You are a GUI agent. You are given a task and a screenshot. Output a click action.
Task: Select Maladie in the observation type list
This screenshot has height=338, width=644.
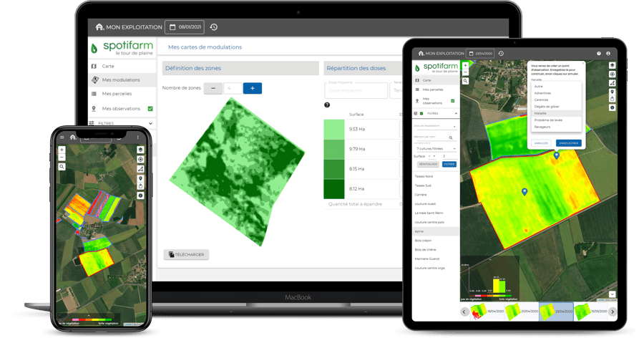click(x=556, y=113)
